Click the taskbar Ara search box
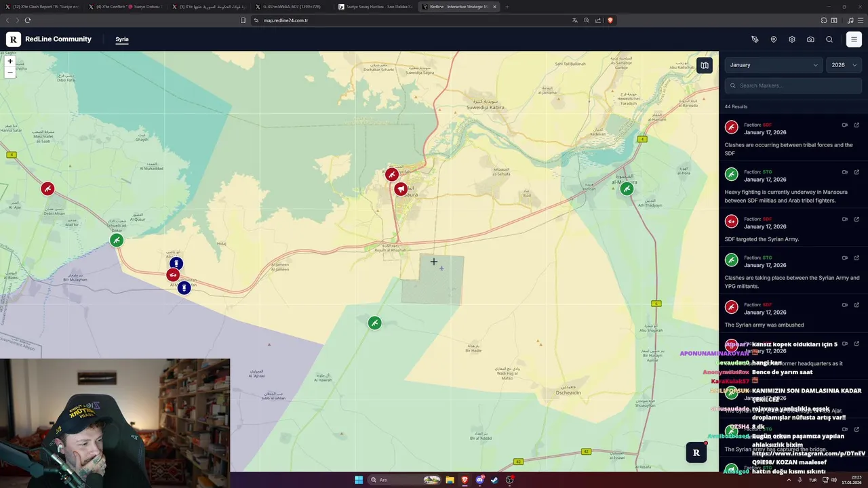The image size is (868, 488). [x=405, y=480]
